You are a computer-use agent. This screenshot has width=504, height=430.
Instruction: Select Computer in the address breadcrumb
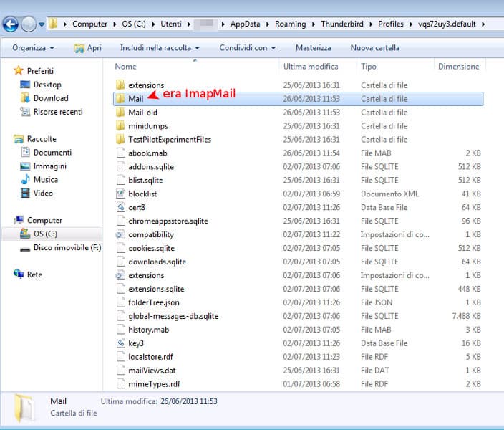point(89,24)
